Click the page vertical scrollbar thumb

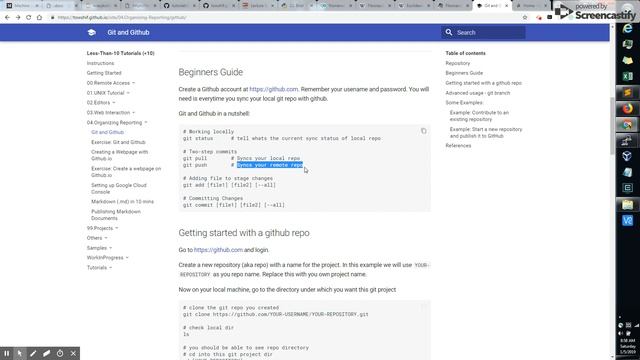(612, 126)
